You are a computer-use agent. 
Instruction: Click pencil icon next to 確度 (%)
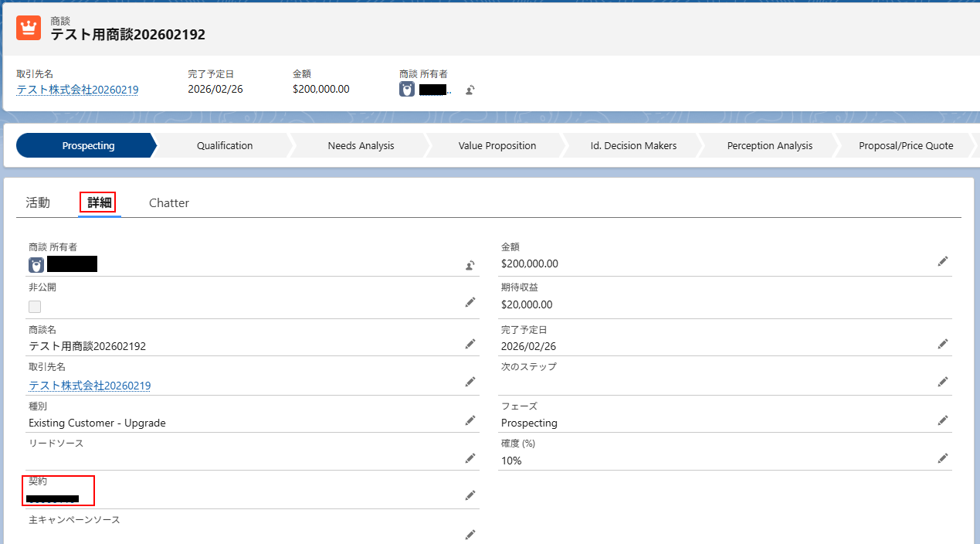point(942,458)
